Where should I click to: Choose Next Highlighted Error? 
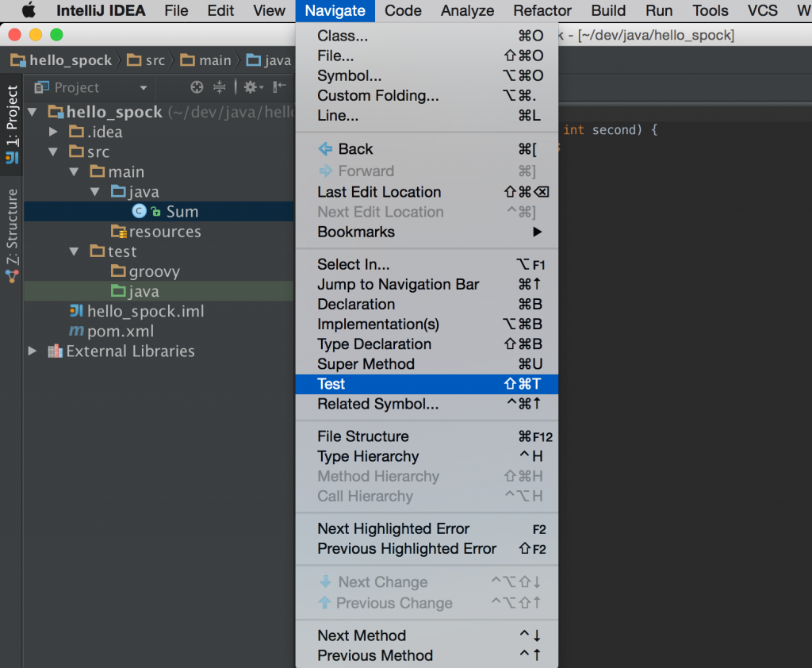point(427,528)
